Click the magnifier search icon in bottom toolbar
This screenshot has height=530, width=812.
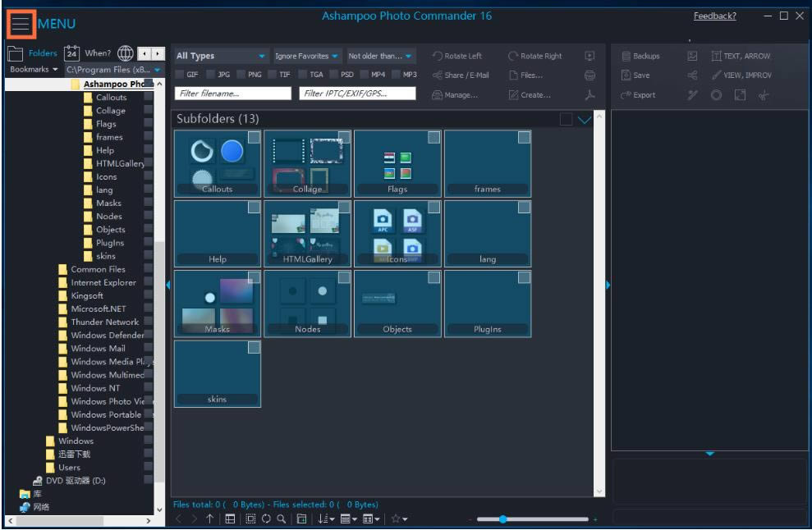[x=281, y=519]
